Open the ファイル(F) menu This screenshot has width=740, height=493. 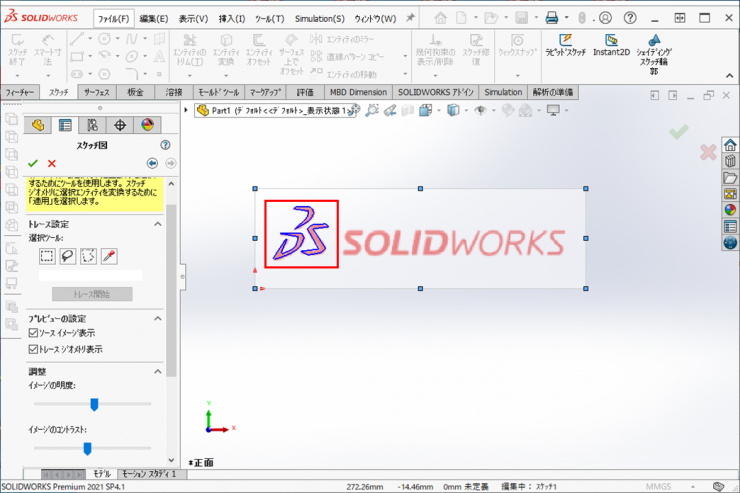click(112, 18)
